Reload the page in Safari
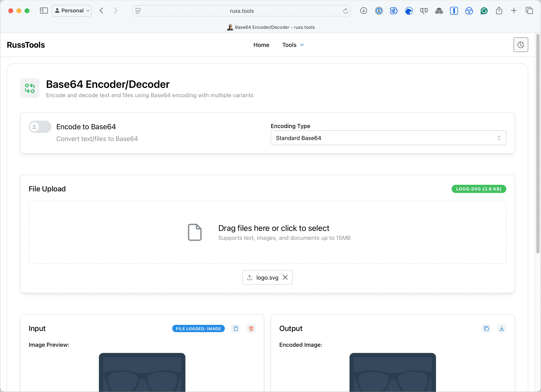This screenshot has height=392, width=541. click(x=345, y=11)
